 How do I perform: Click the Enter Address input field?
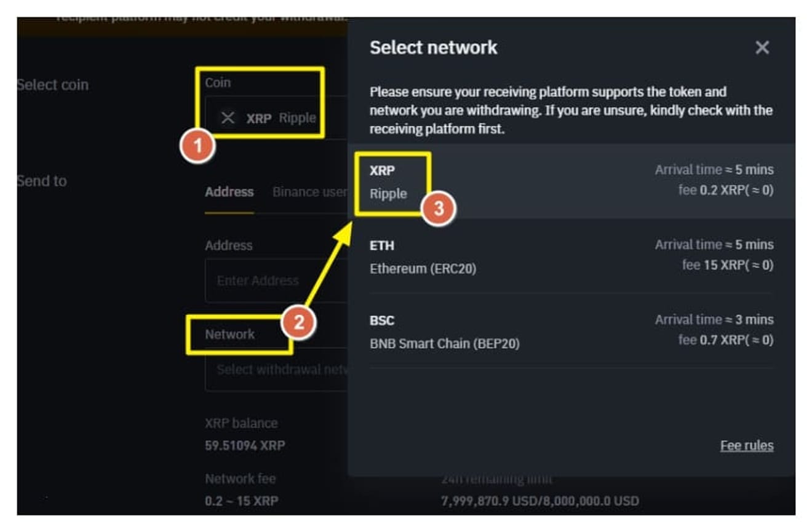pos(277,280)
